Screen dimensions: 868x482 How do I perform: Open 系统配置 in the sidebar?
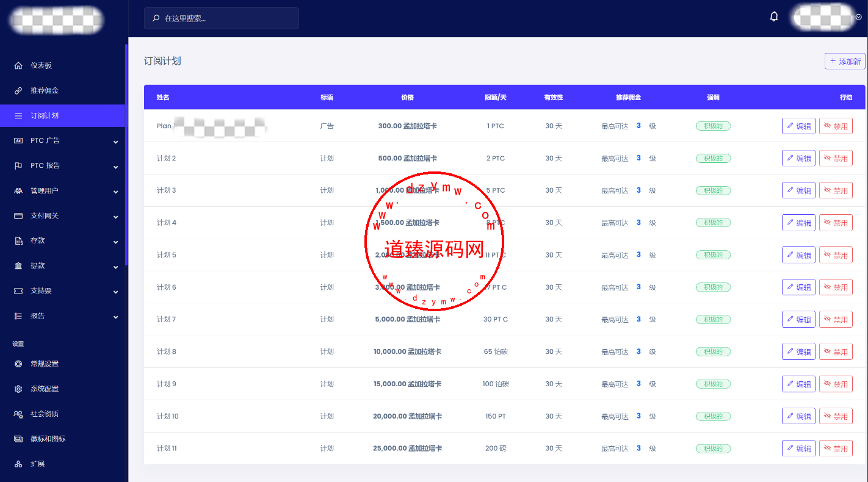pos(62,389)
